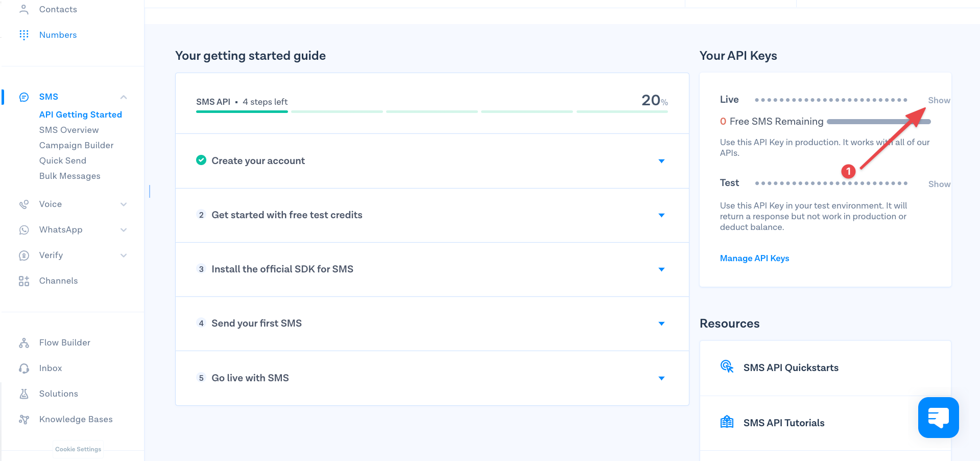Show the Live API key

tap(939, 100)
